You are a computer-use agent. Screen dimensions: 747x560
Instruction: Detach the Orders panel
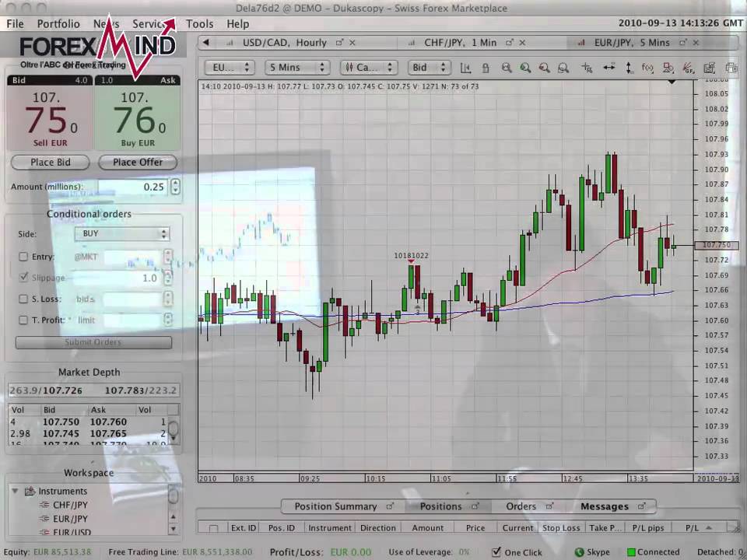(x=550, y=506)
